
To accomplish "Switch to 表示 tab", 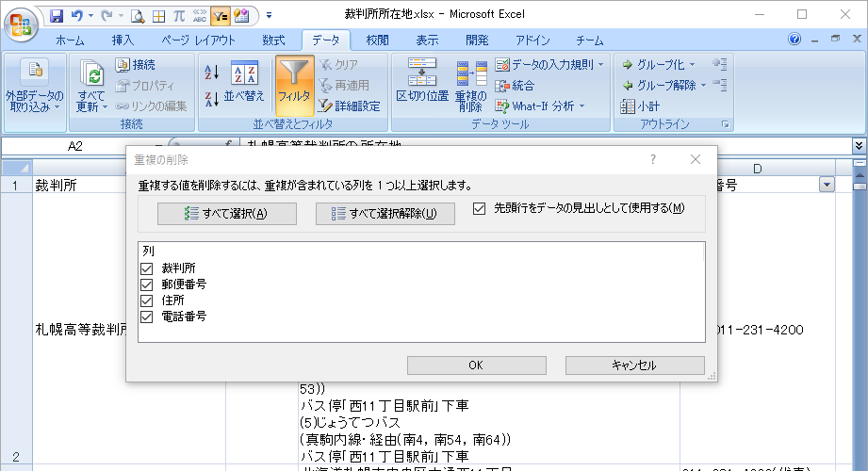I will point(427,41).
